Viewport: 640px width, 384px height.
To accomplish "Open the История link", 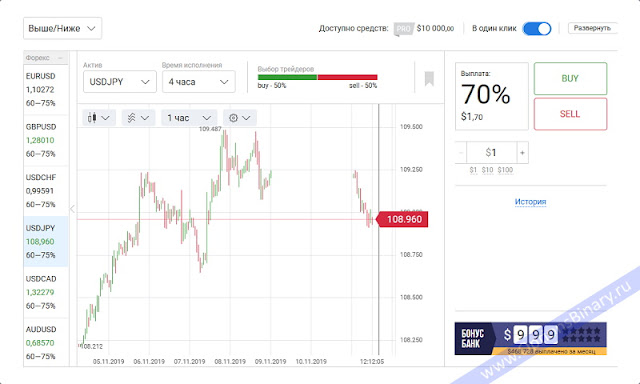I will click(530, 202).
